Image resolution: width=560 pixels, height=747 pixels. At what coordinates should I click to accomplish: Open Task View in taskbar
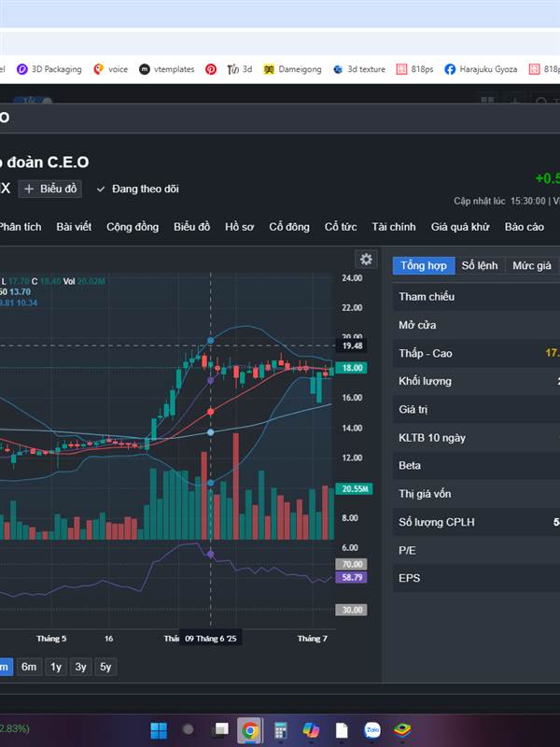pyautogui.click(x=220, y=729)
